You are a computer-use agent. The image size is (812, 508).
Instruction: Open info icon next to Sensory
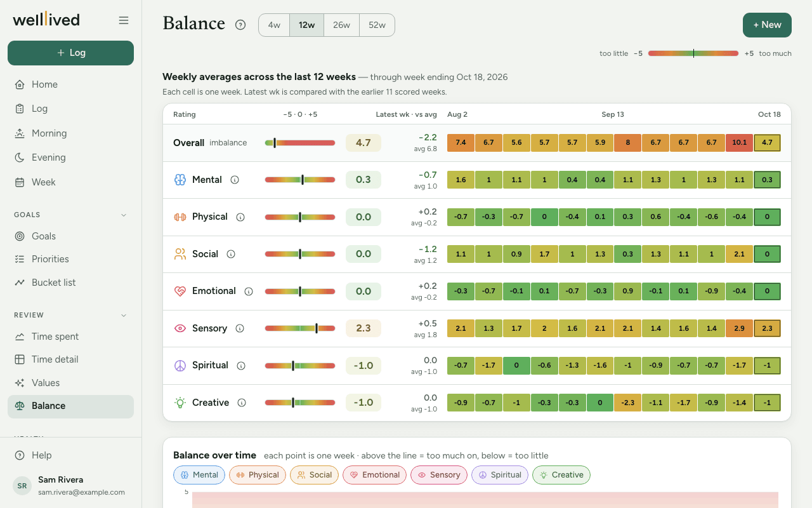coord(240,328)
